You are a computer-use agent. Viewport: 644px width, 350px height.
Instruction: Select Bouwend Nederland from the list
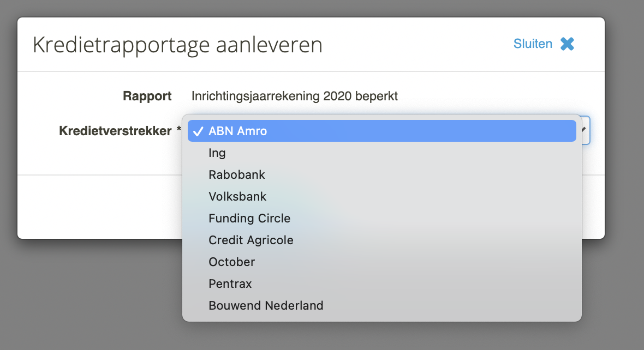click(381, 305)
